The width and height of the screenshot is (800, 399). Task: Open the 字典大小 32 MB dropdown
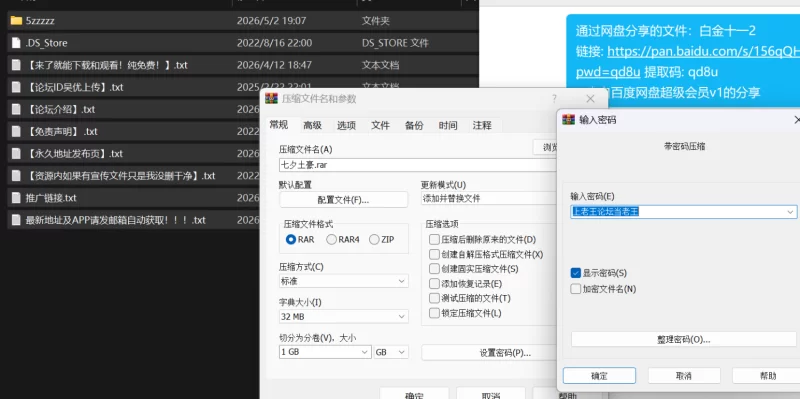[x=344, y=316]
